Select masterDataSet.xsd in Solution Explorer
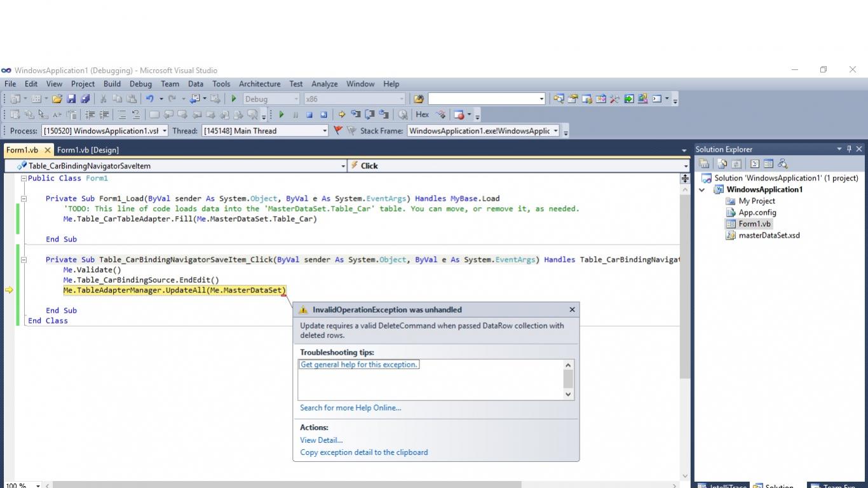The width and height of the screenshot is (868, 488). (x=769, y=235)
